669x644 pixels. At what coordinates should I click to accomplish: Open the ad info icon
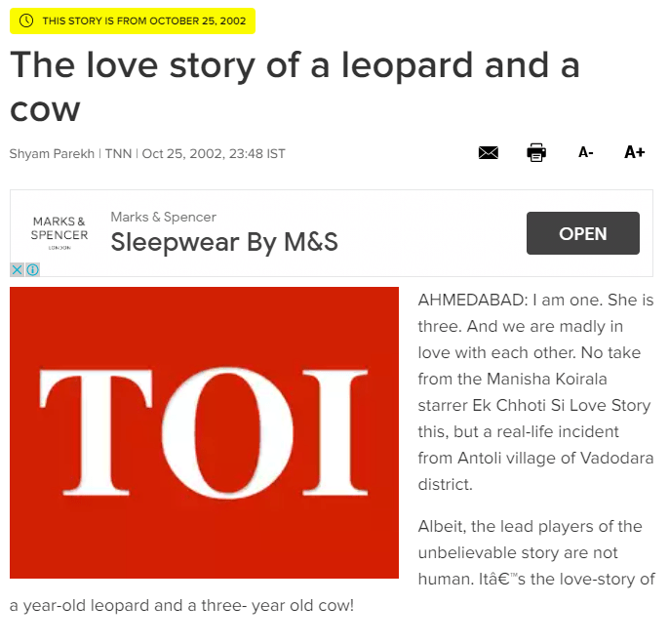(32, 269)
